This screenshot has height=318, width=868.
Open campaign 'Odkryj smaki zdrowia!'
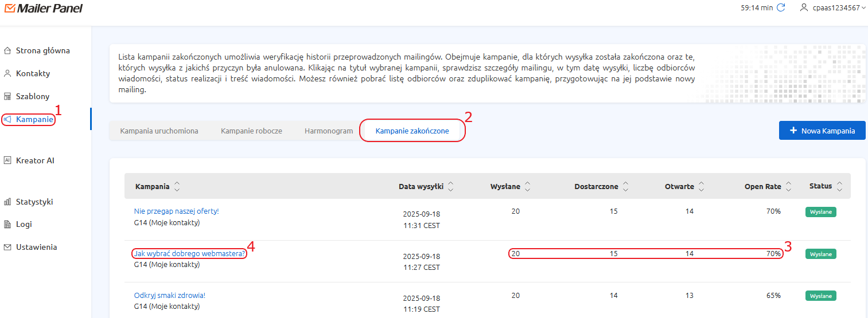pyautogui.click(x=169, y=295)
